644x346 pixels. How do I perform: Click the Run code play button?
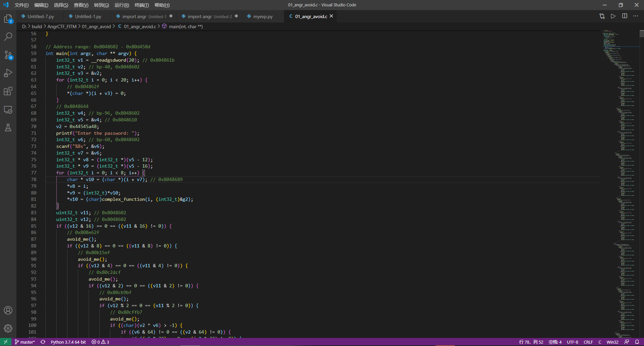[613, 16]
